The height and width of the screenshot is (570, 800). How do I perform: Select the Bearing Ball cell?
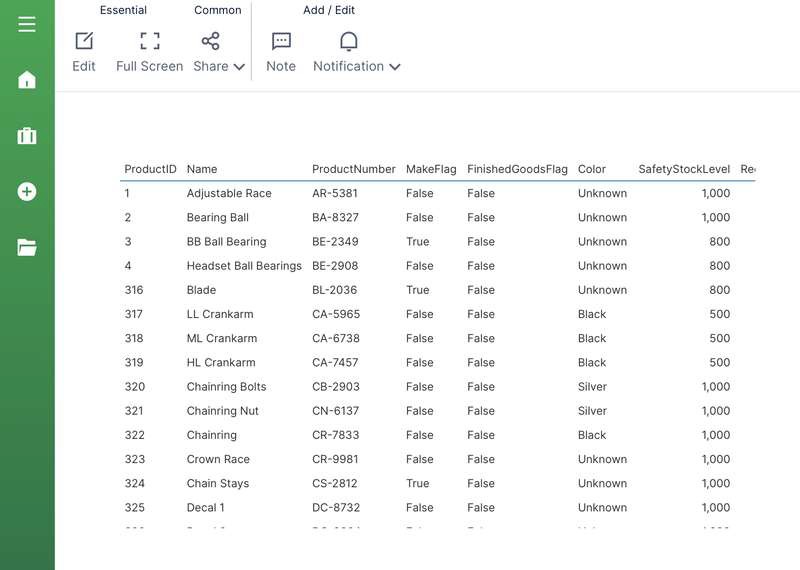(217, 217)
